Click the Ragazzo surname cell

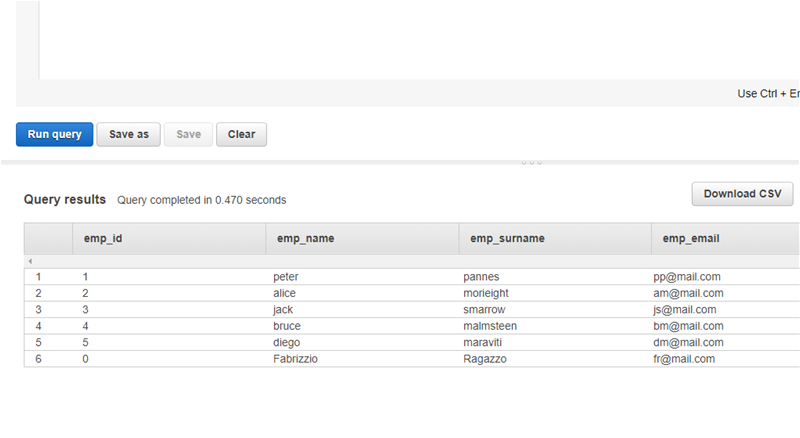coord(485,359)
